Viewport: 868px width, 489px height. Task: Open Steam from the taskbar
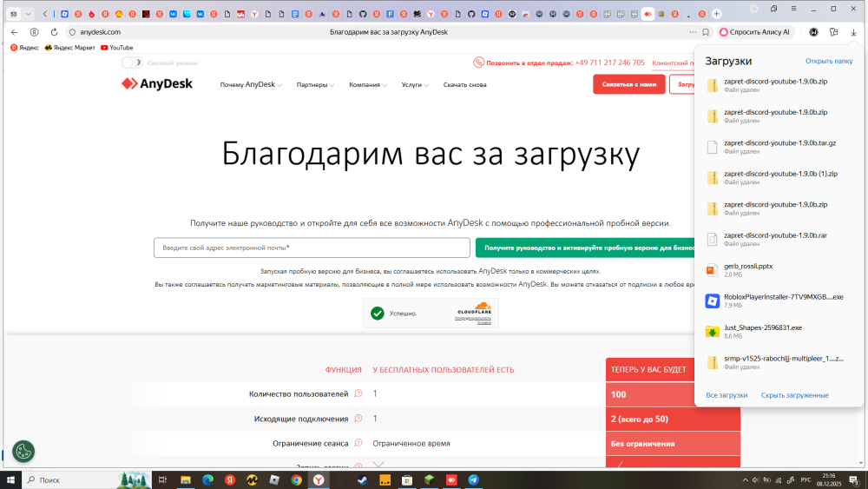[363, 480]
